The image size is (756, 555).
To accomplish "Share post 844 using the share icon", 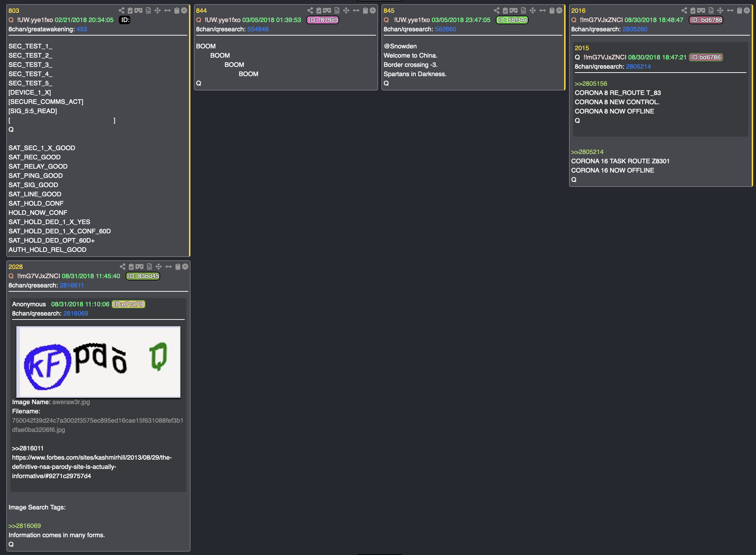I will point(310,11).
